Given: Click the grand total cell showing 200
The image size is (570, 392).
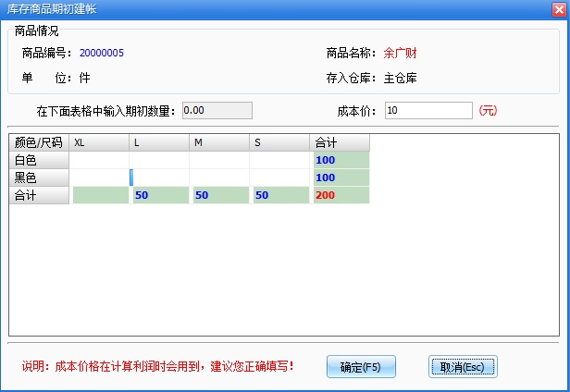Looking at the screenshot, I should [x=340, y=195].
